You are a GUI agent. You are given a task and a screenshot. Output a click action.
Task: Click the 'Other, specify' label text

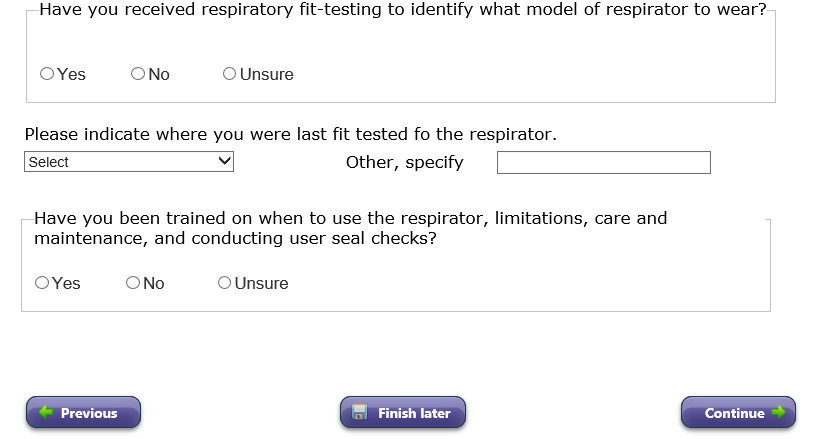pyautogui.click(x=404, y=162)
